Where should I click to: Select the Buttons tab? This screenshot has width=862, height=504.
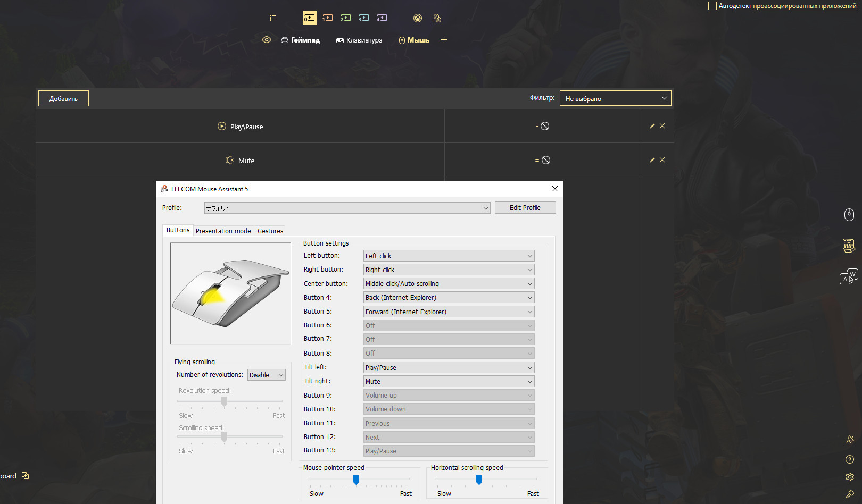[x=178, y=230]
